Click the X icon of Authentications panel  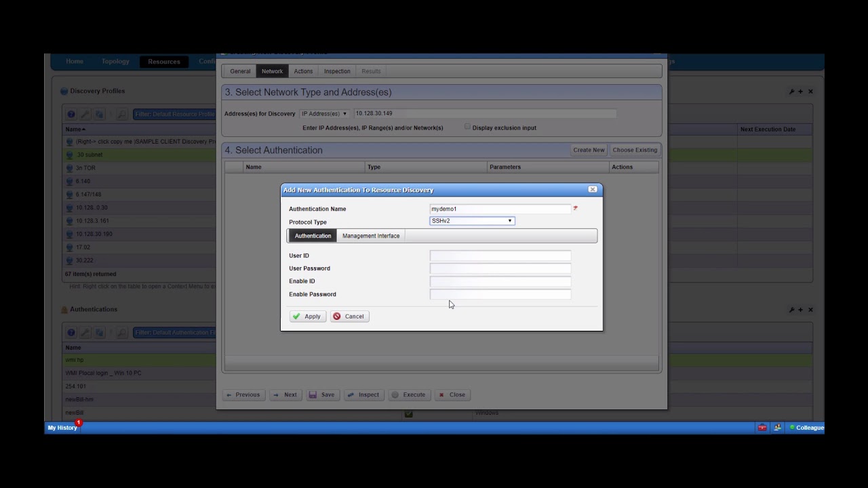[810, 310]
